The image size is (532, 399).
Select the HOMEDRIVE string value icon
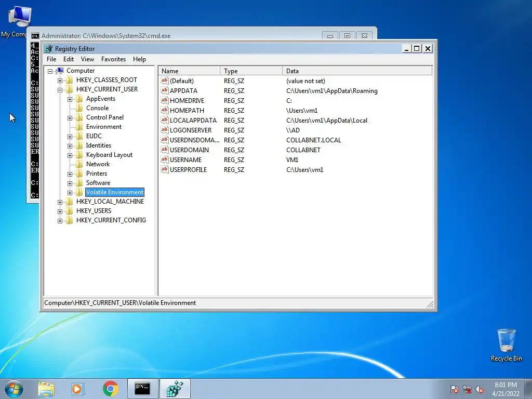(165, 100)
